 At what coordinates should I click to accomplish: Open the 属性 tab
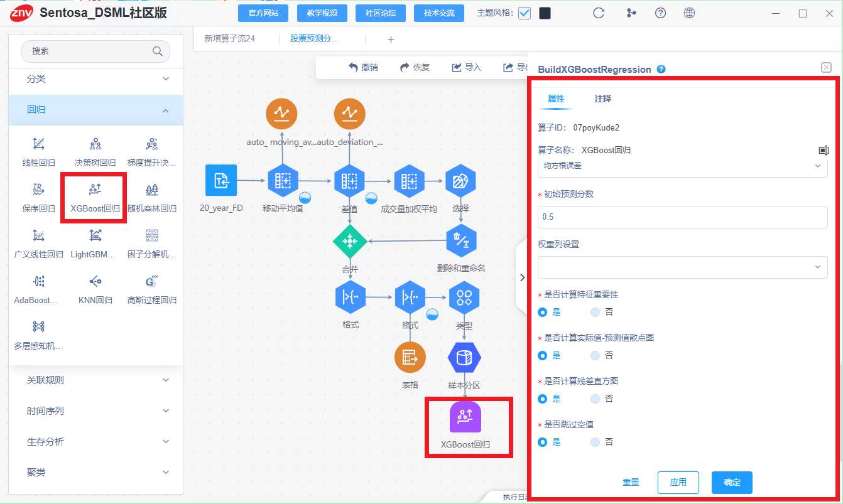556,99
